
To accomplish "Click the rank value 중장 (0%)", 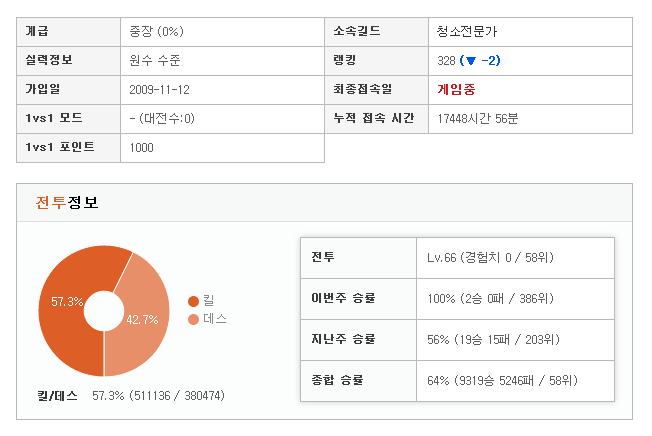I will click(x=159, y=32).
